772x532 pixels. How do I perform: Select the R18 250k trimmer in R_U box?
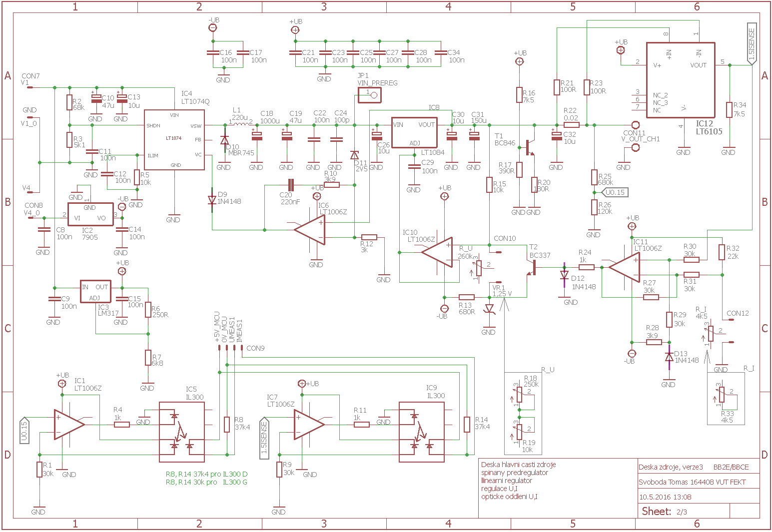pos(519,394)
